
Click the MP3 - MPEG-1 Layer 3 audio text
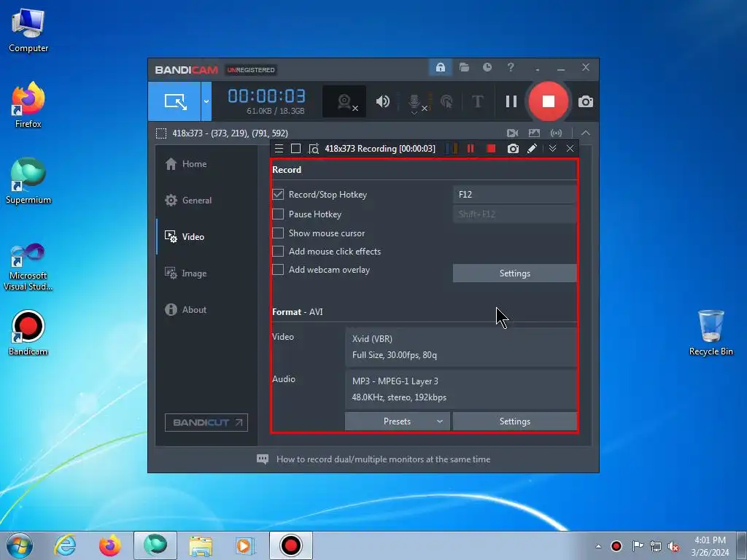pyautogui.click(x=395, y=381)
